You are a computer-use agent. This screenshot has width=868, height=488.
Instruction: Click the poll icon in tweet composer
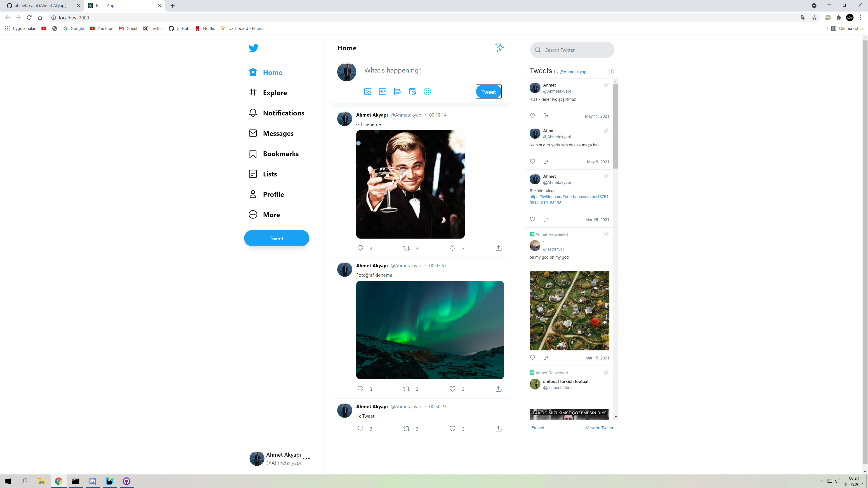pyautogui.click(x=397, y=91)
